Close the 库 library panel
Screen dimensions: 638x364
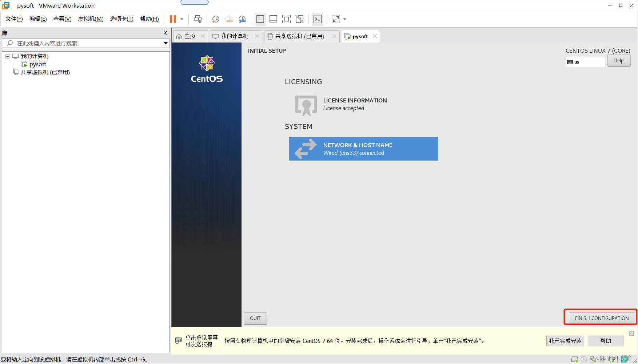166,33
